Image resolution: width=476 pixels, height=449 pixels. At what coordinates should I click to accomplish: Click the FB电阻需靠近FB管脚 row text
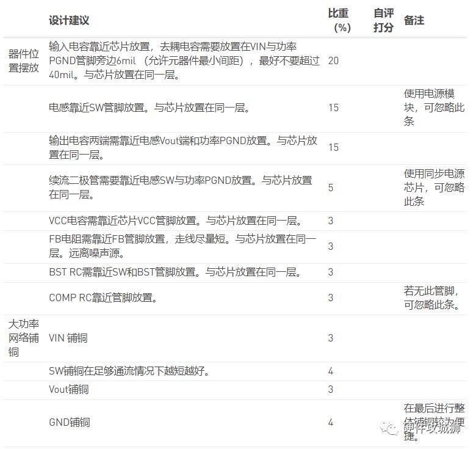tap(182, 246)
